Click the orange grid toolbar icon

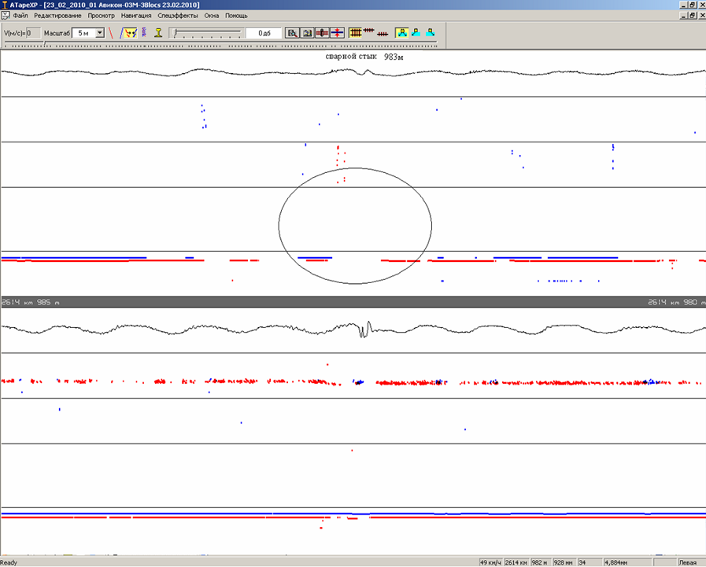pyautogui.click(x=355, y=33)
